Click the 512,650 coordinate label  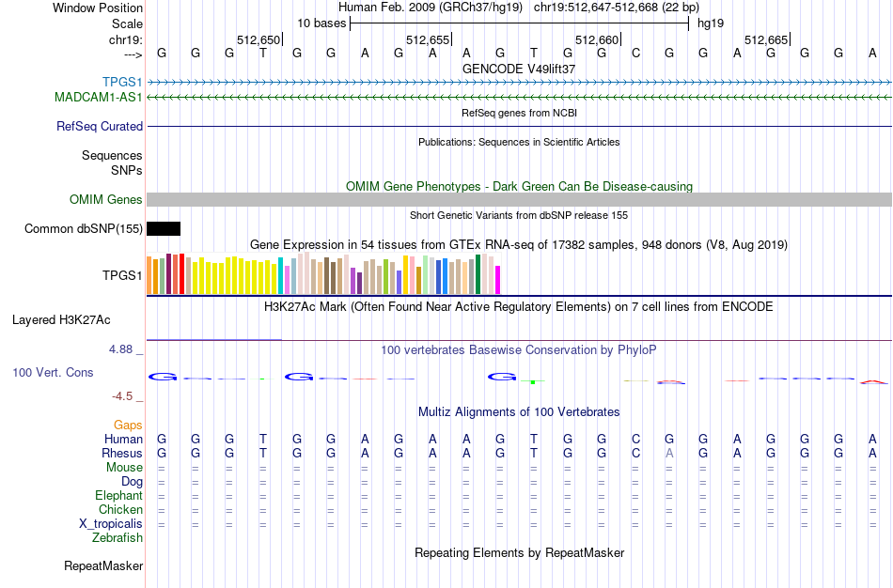point(258,39)
